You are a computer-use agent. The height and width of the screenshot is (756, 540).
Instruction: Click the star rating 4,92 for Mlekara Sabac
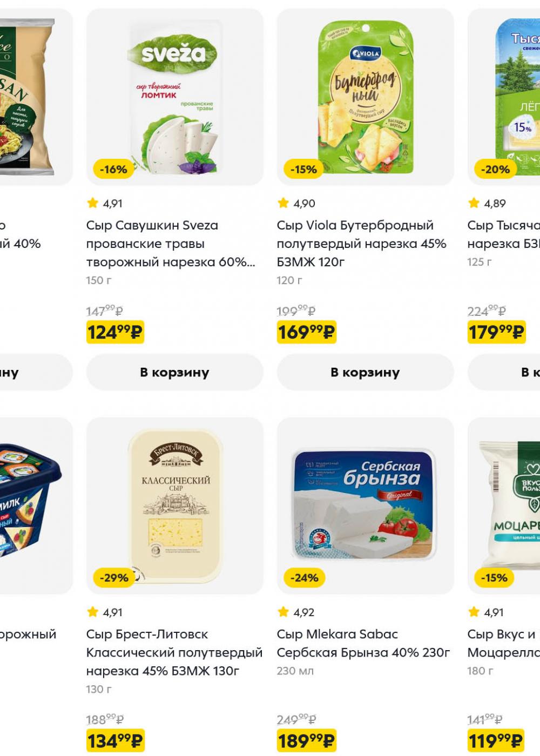click(296, 612)
